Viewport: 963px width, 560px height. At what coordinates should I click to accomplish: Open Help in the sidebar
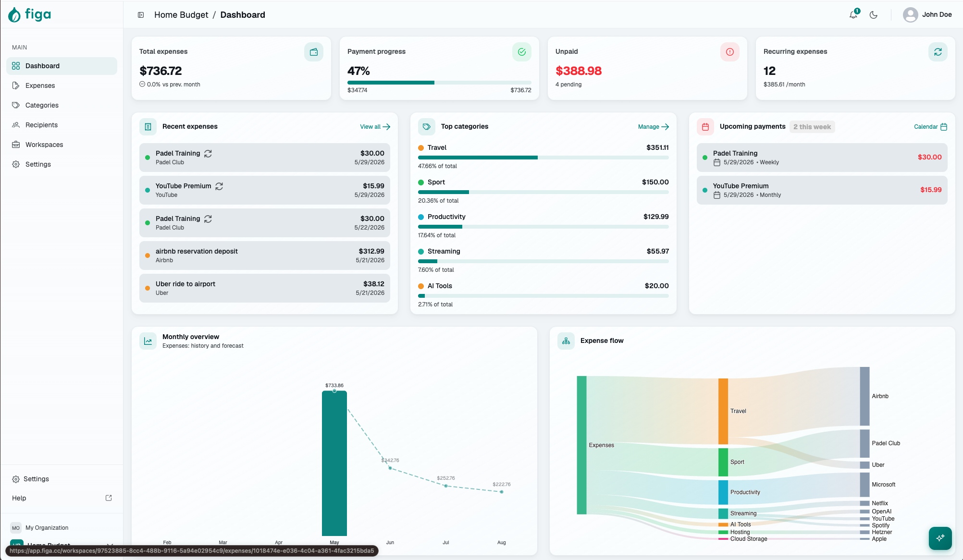62,498
